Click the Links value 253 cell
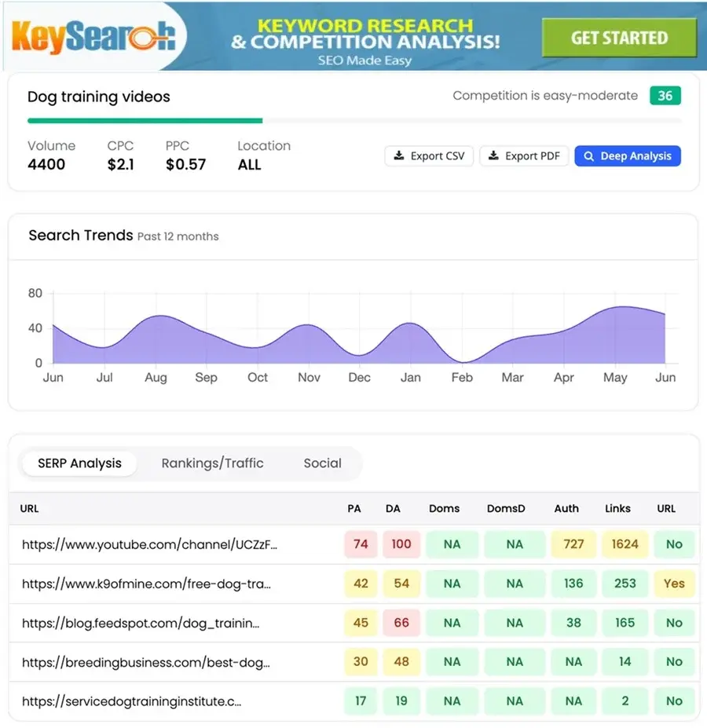This screenshot has height=728, width=707. click(625, 583)
